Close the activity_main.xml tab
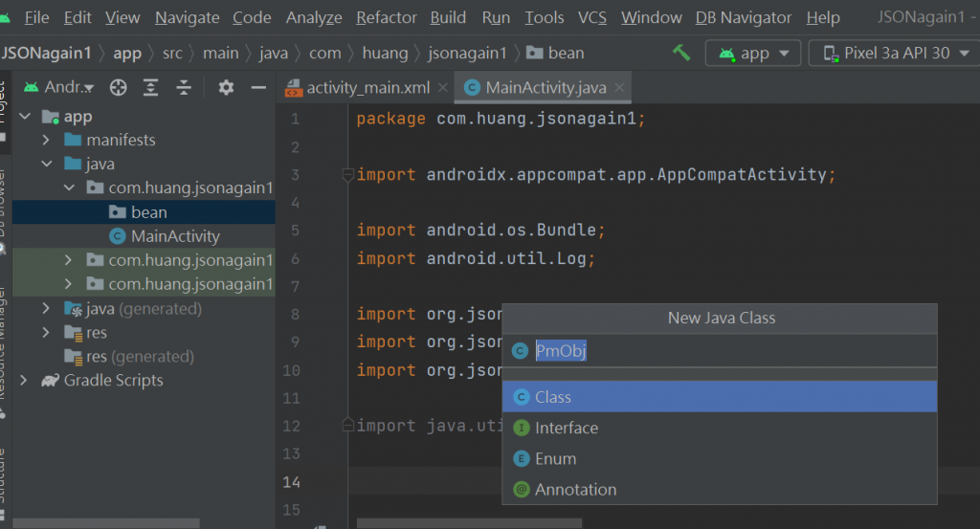This screenshot has height=529, width=980. click(x=442, y=88)
